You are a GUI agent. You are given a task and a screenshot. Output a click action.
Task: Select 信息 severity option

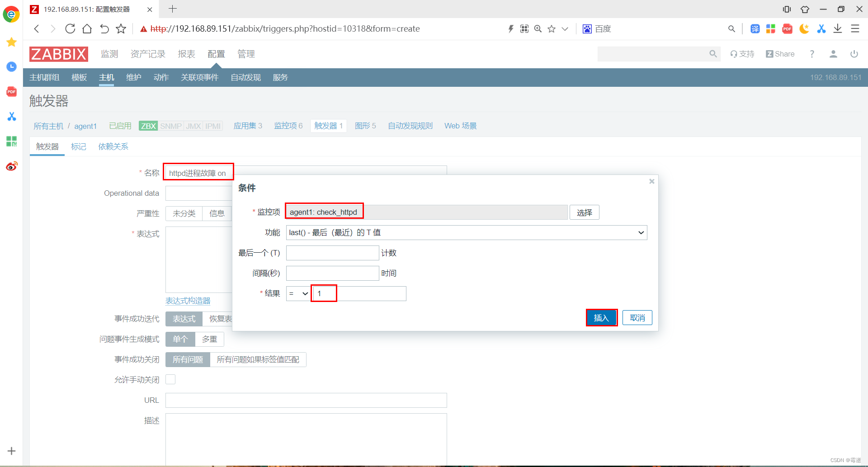pos(217,213)
